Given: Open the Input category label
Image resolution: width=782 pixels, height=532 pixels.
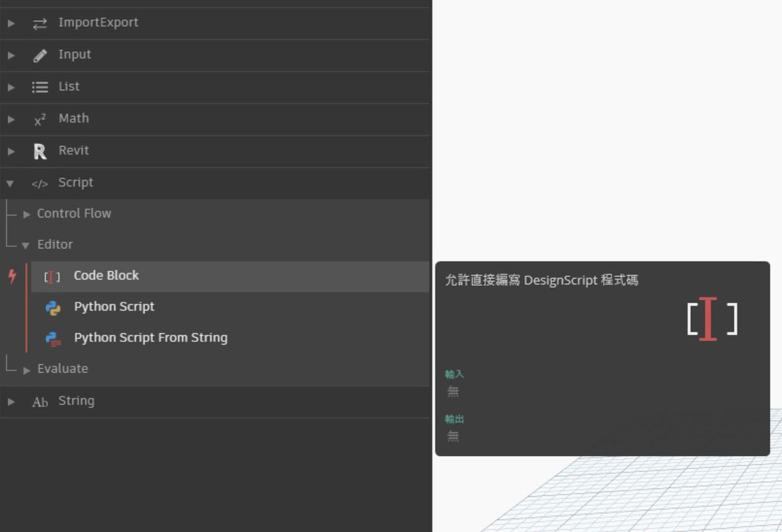Looking at the screenshot, I should (75, 55).
